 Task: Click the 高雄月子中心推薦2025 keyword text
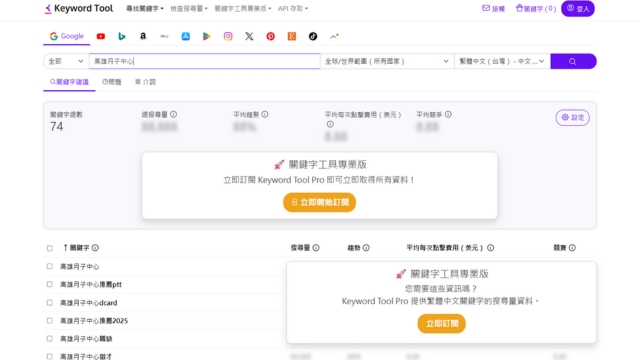pos(94,321)
